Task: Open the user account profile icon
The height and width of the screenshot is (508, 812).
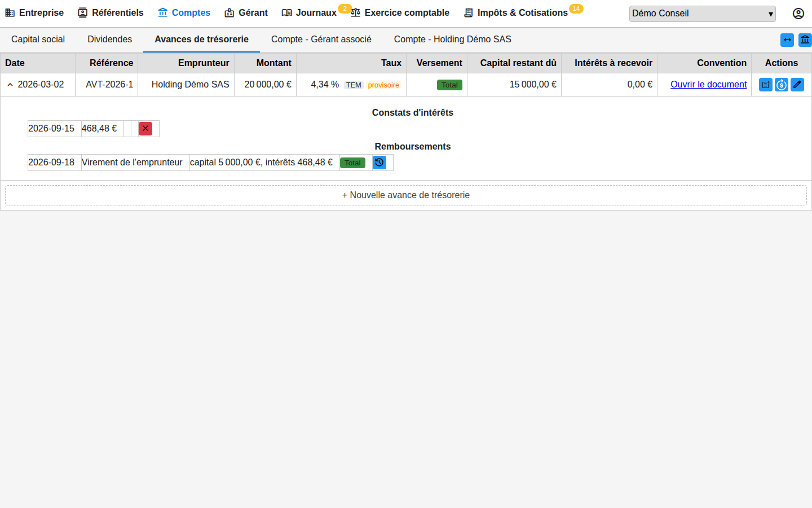Action: (798, 14)
